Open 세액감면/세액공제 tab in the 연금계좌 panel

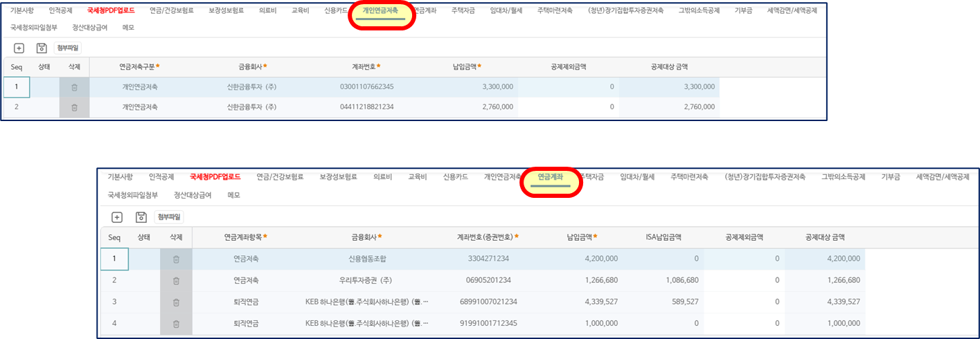click(x=942, y=177)
